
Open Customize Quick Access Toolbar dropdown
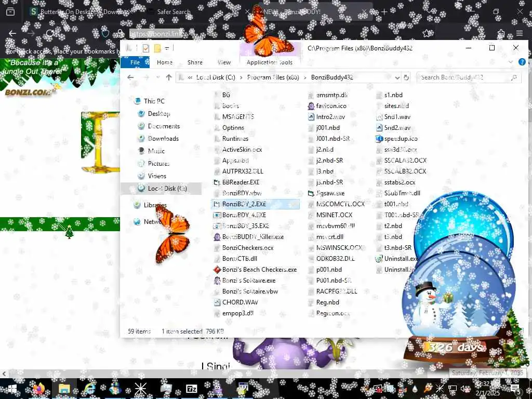tap(167, 48)
